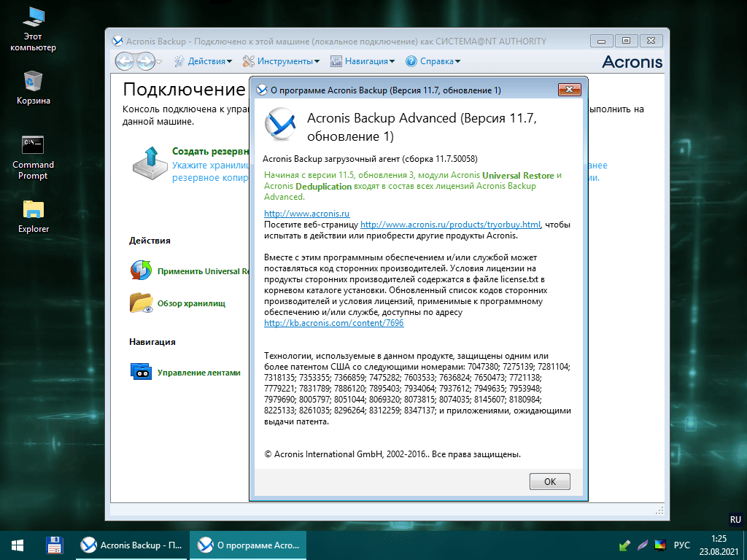Viewport: 747px width, 560px height.
Task: Follow the tryorbuy.html product link
Action: coord(450,225)
